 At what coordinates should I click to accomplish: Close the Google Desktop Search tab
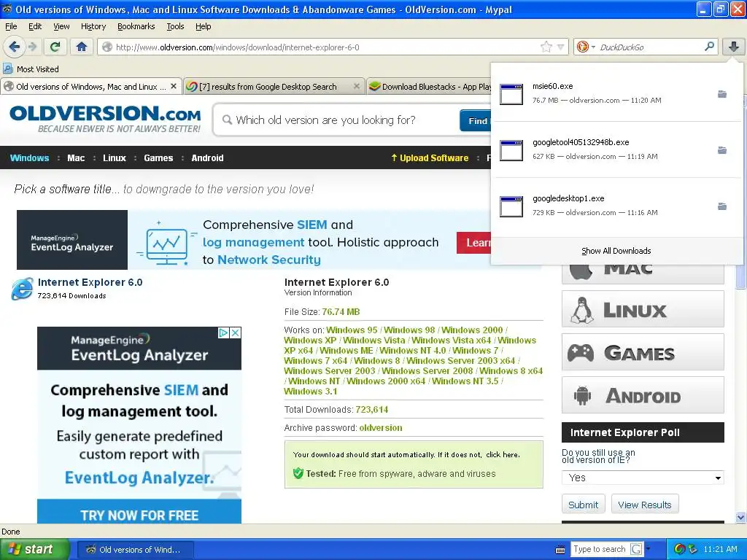(x=356, y=86)
